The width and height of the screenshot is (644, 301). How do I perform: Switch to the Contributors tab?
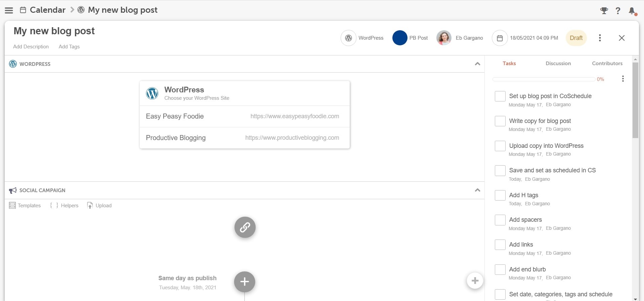pyautogui.click(x=607, y=63)
